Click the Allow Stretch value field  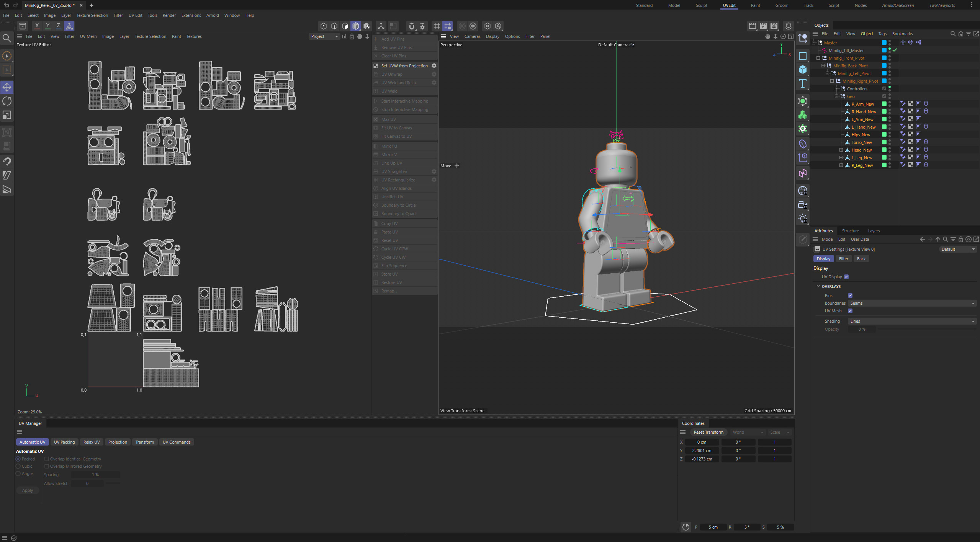pos(87,483)
